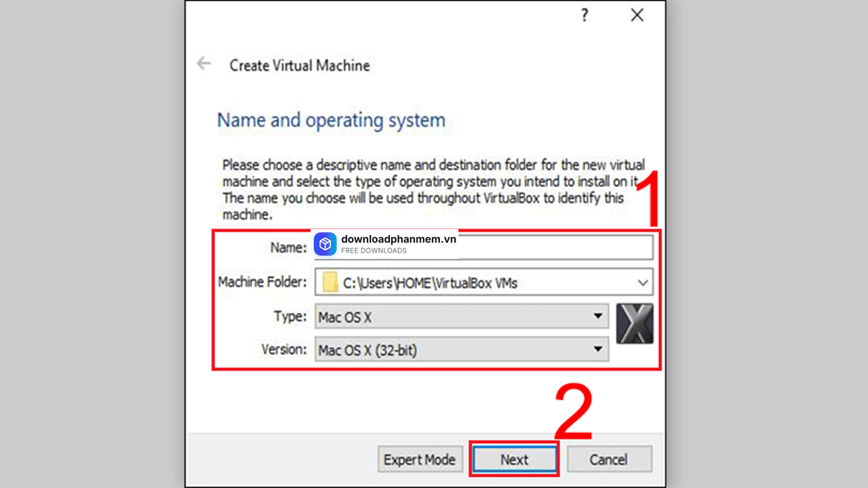Screen dimensions: 868x488
Task: Click Next to continue the wizard
Action: click(x=514, y=460)
